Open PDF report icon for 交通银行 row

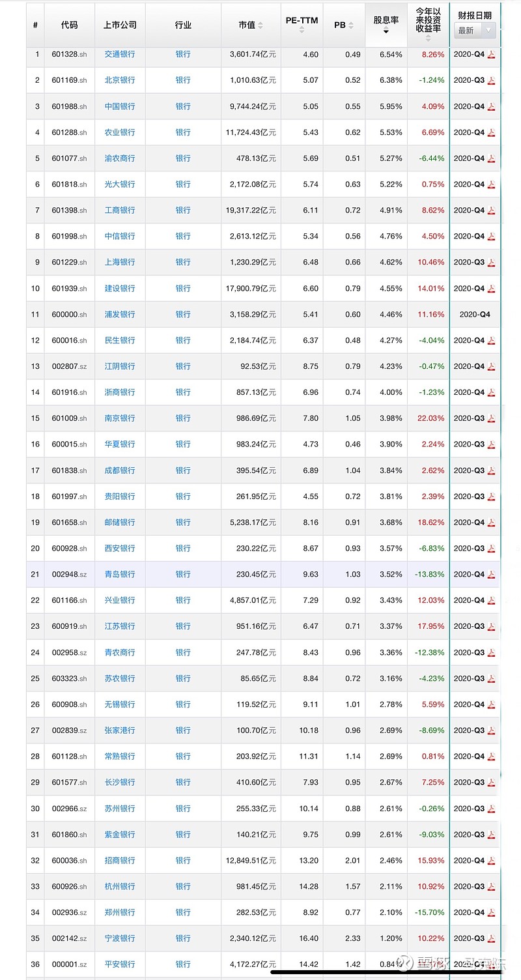click(x=492, y=55)
